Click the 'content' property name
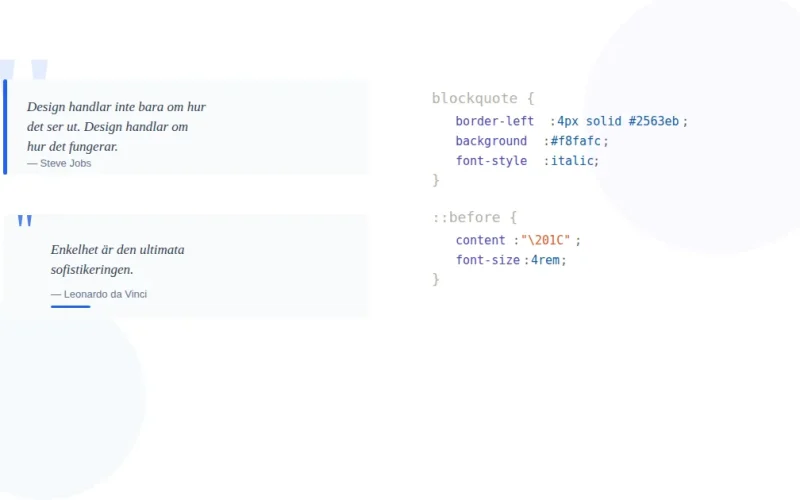Viewport: 800px width, 500px height. [x=480, y=240]
